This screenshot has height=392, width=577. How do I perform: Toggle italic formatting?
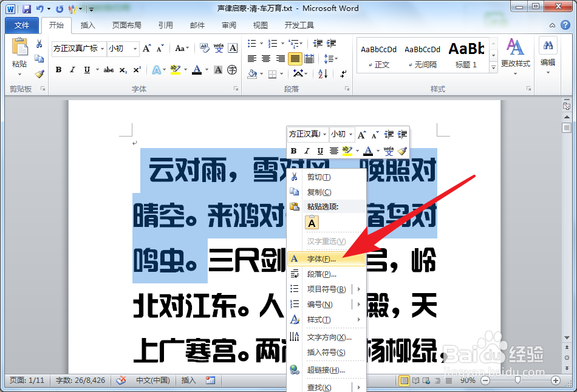coord(72,69)
